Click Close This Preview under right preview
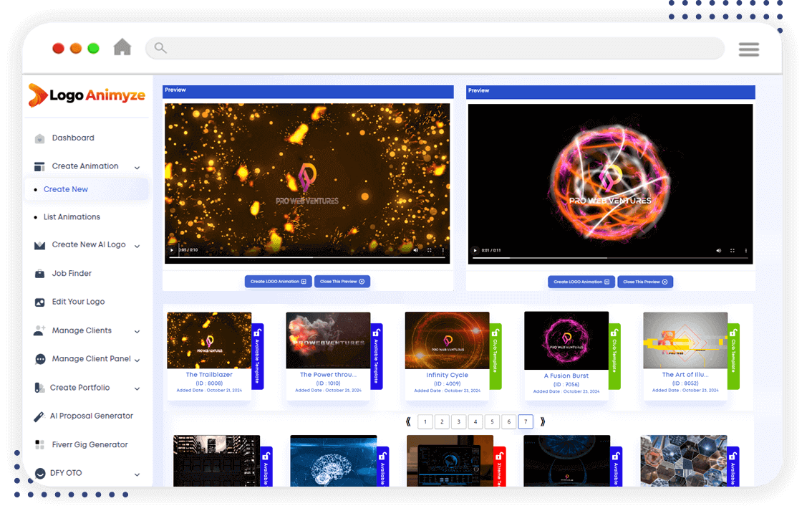This screenshot has width=812, height=511. [x=645, y=282]
